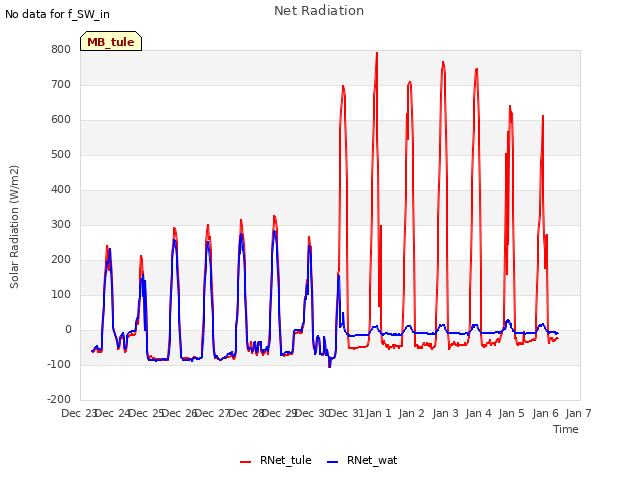This screenshot has width=640, height=480.
Task: Select the Net Radiation chart title
Action: click(x=319, y=11)
